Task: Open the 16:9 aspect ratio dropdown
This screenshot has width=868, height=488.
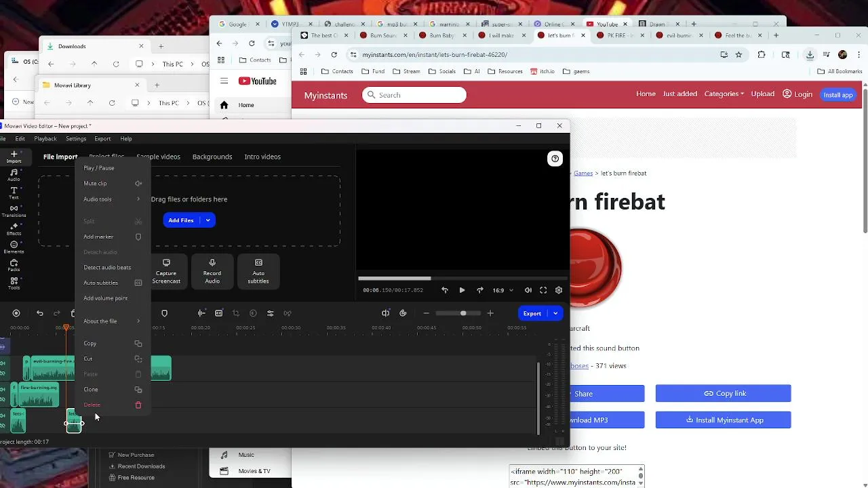Action: (502, 290)
